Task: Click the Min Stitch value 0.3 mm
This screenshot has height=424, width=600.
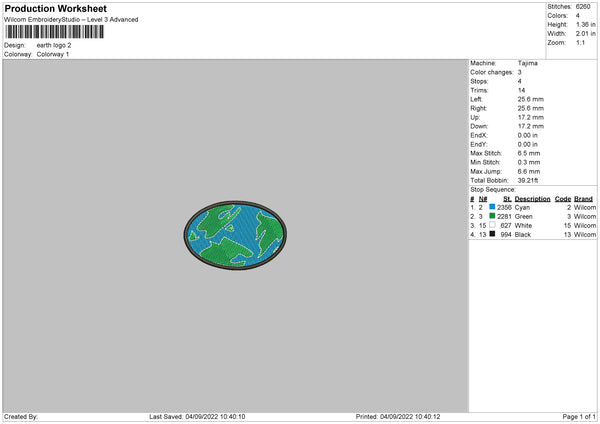Action: [x=529, y=162]
